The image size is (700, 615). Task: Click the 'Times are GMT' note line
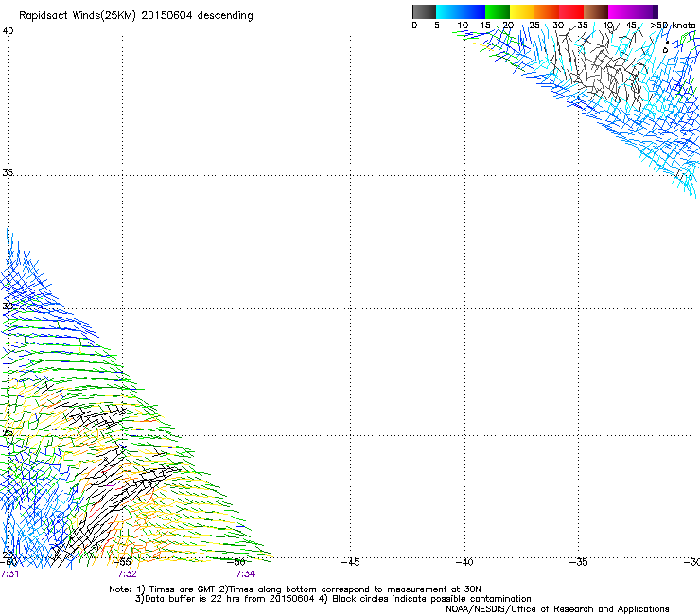point(295,589)
